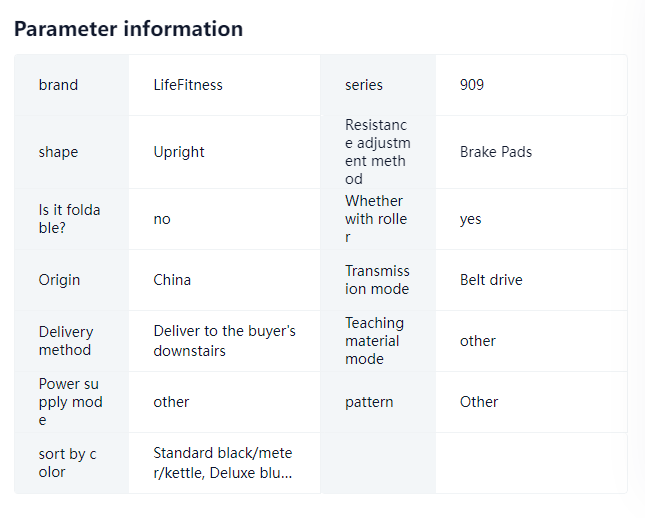Click the foldable value 'no'
645x518 pixels.
tap(162, 219)
